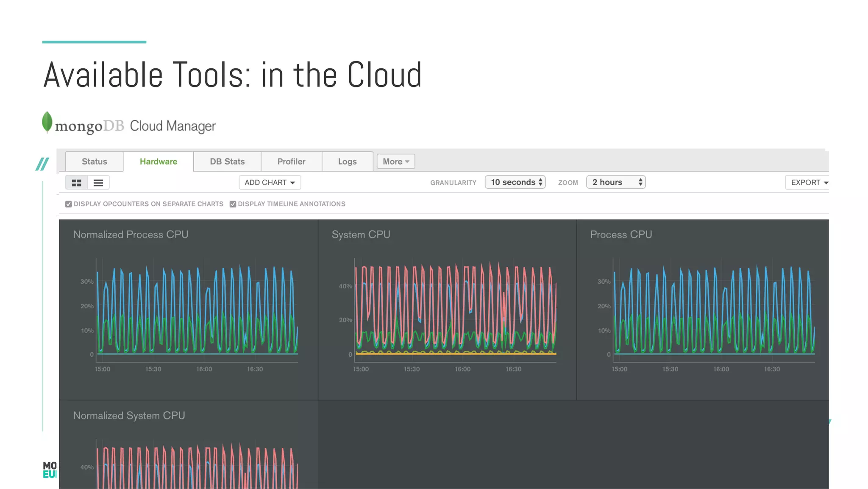Click the GRANULARITY label

pyautogui.click(x=453, y=183)
